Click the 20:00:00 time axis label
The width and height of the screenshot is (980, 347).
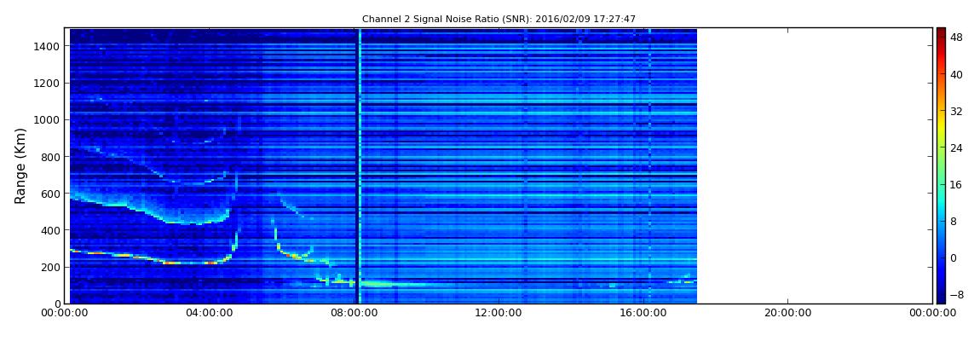tap(787, 315)
